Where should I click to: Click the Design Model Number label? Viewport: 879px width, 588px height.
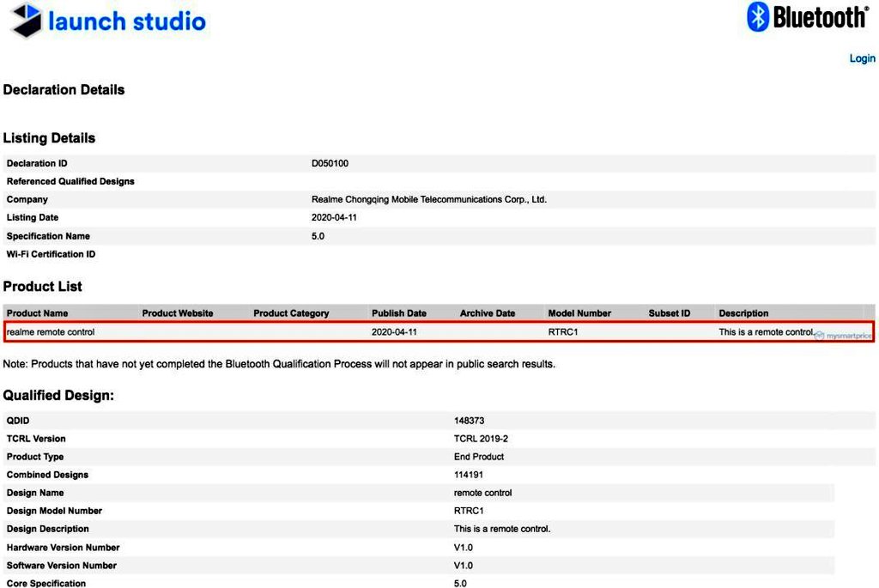click(54, 511)
